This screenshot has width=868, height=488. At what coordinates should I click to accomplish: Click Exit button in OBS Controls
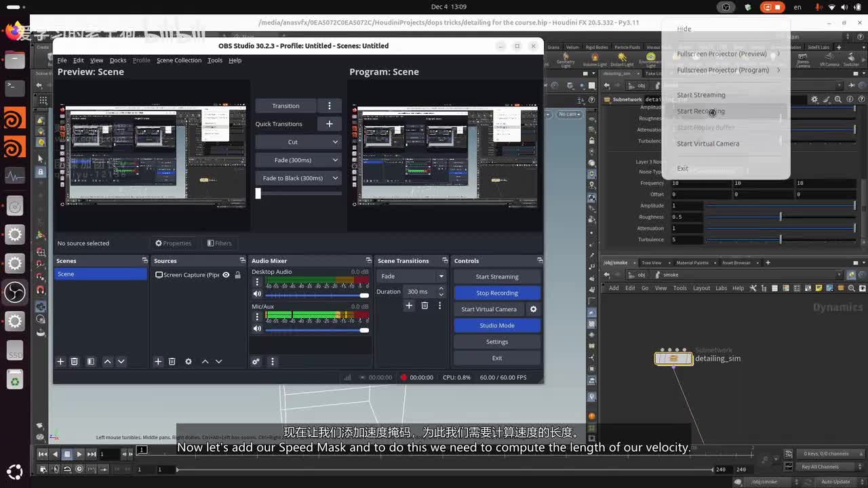tap(497, 358)
